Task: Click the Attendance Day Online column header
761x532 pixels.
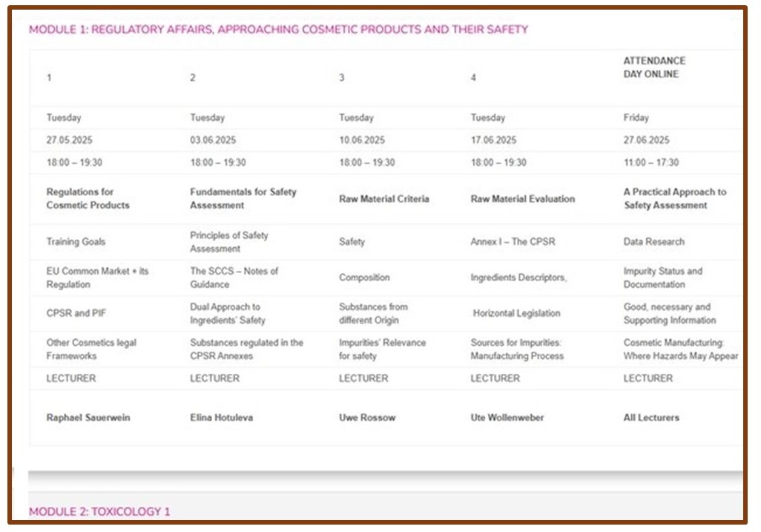Action: [x=653, y=68]
